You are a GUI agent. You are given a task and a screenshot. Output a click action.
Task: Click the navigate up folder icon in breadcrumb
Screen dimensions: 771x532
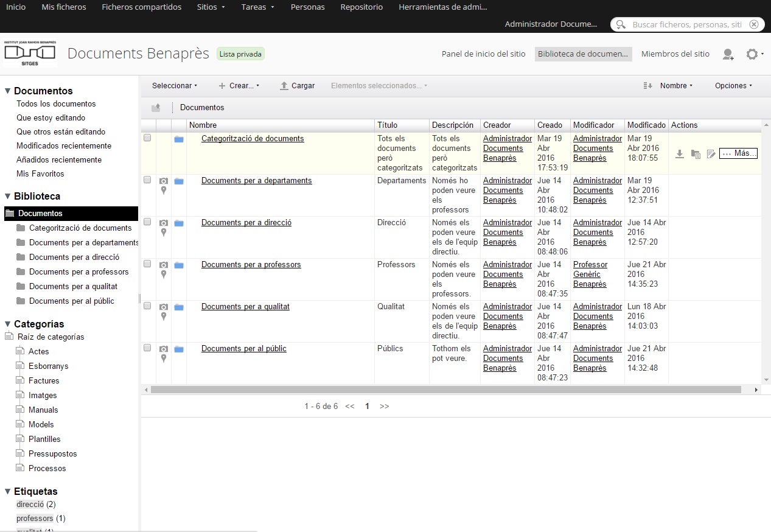click(156, 108)
